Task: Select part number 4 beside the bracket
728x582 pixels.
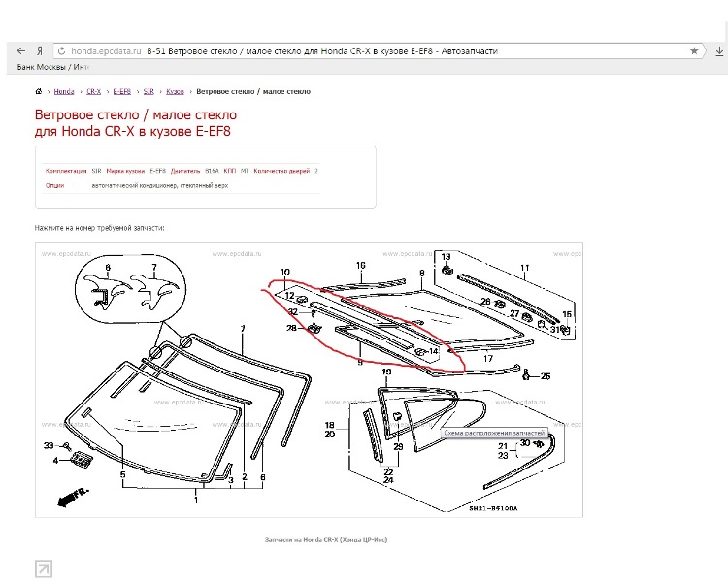Action: (55, 461)
